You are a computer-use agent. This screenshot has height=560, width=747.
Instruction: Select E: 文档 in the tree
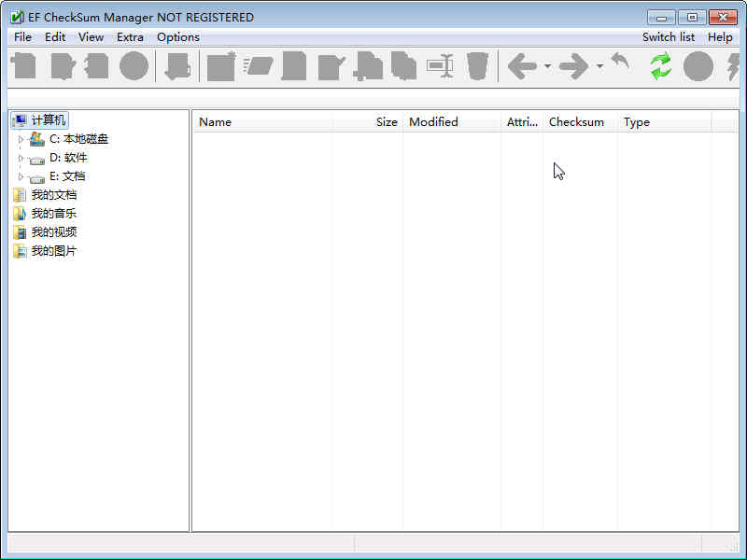[x=67, y=176]
